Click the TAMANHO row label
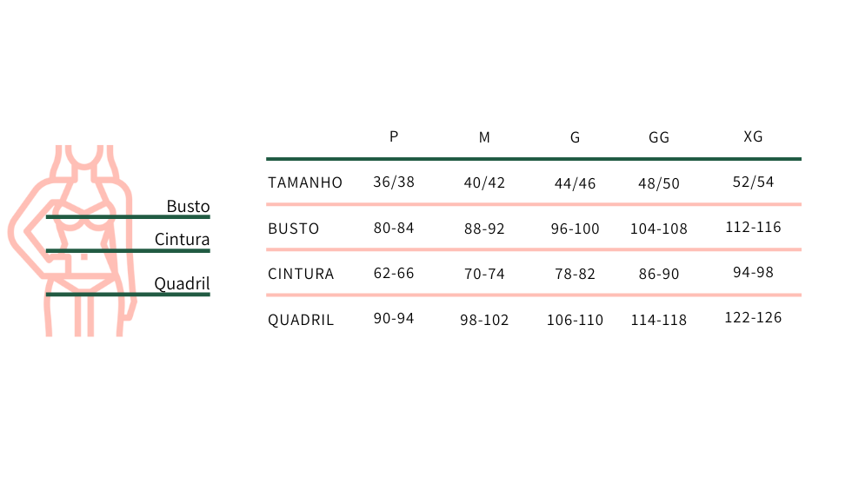 (x=305, y=182)
